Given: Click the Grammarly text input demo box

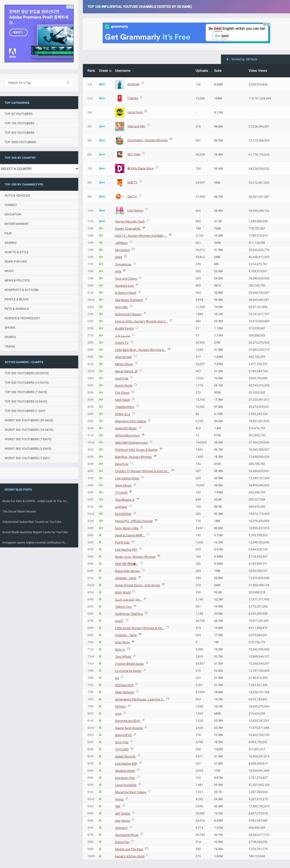Looking at the screenshot, I should pos(237,33).
